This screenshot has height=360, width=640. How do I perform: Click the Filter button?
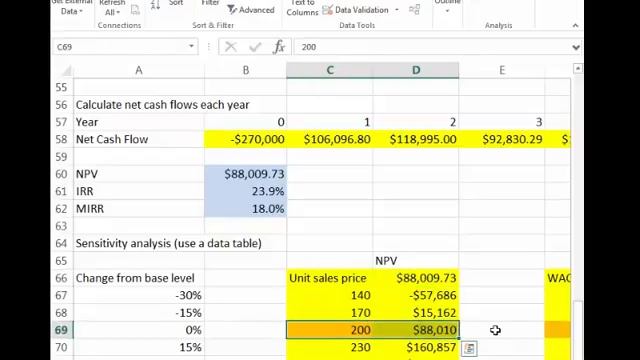tap(211, 3)
